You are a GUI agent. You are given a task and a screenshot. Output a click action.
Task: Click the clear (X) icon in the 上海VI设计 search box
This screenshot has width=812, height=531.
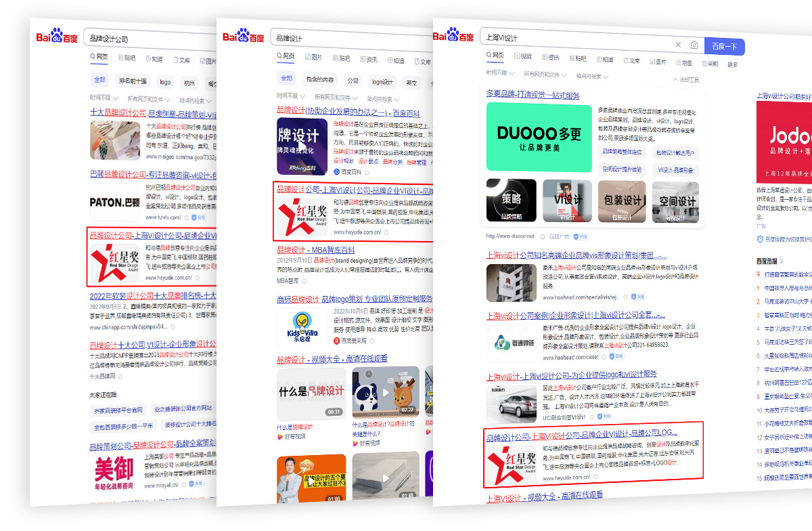point(678,45)
